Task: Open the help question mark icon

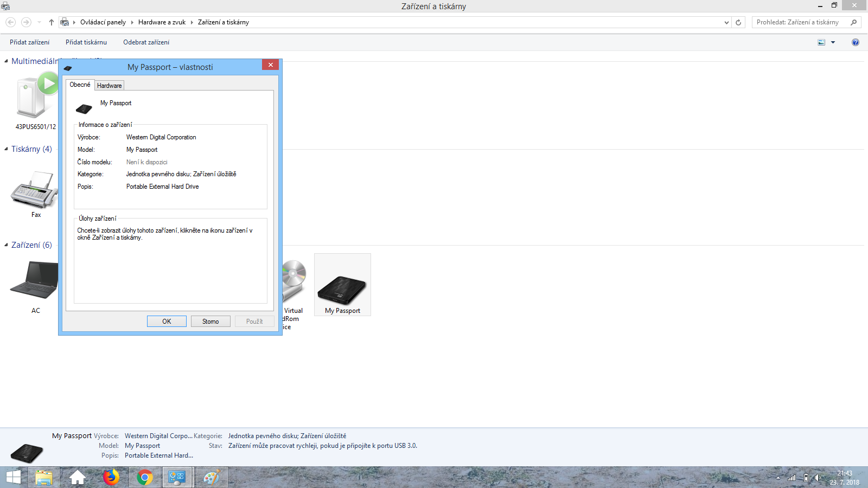Action: (856, 42)
